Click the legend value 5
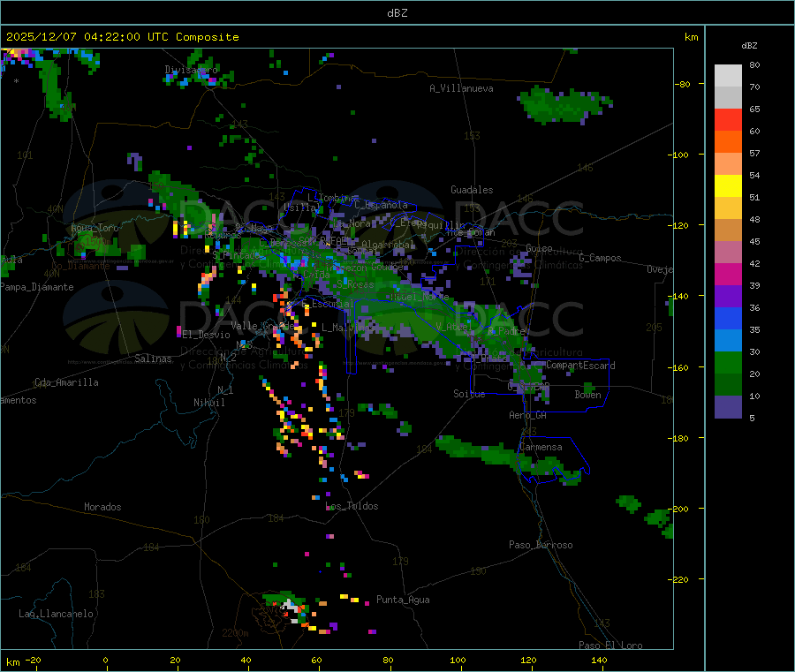The image size is (795, 672). pos(752,418)
